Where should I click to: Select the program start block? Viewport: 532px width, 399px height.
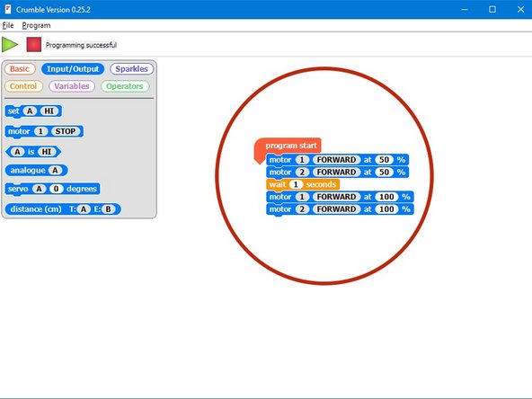288,146
